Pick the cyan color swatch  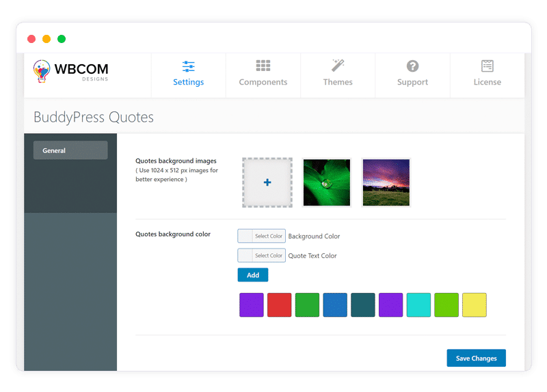click(418, 305)
